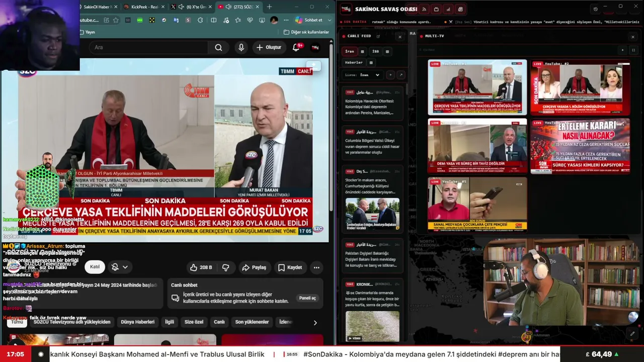
Task: Open the browser three-dot settings menu
Action: point(286,20)
